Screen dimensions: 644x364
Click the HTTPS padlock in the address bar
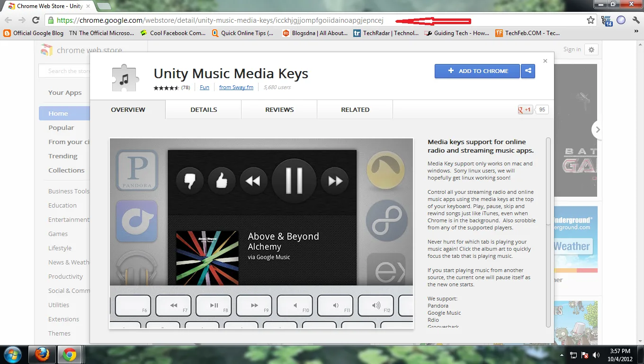[51, 20]
